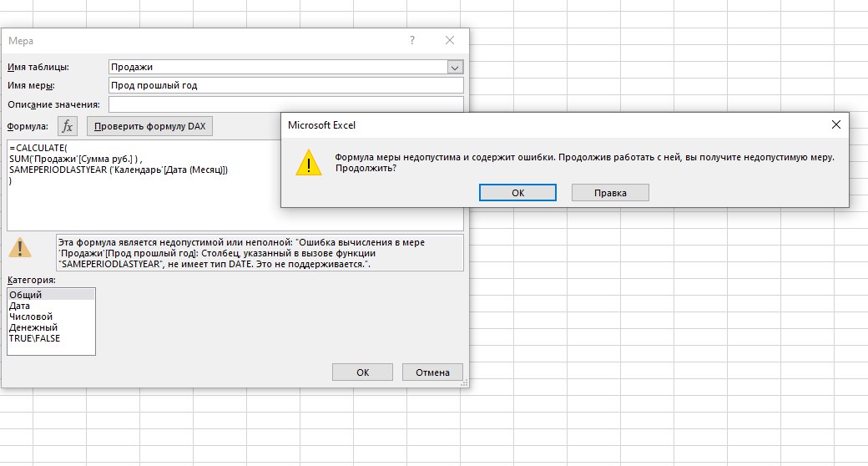Select the Числовой category
The width and height of the screenshot is (868, 466).
51,317
